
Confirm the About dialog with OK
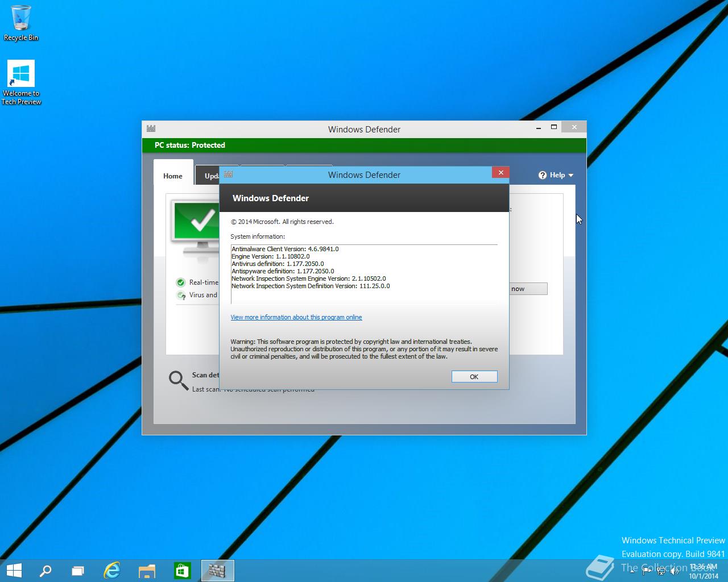(x=474, y=377)
